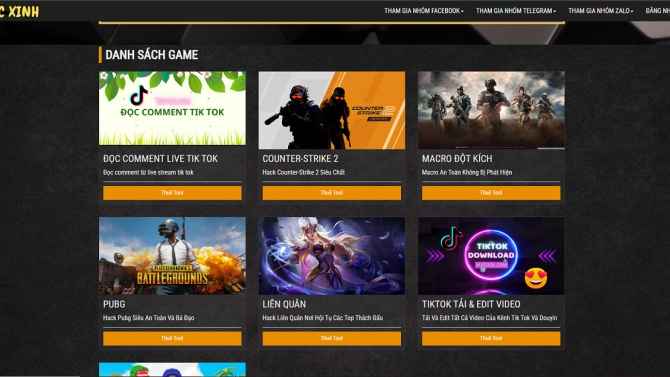Click the TikTok tool description 'Tải Và Edit...'
Viewport: 670px width, 377px height.
(490, 318)
